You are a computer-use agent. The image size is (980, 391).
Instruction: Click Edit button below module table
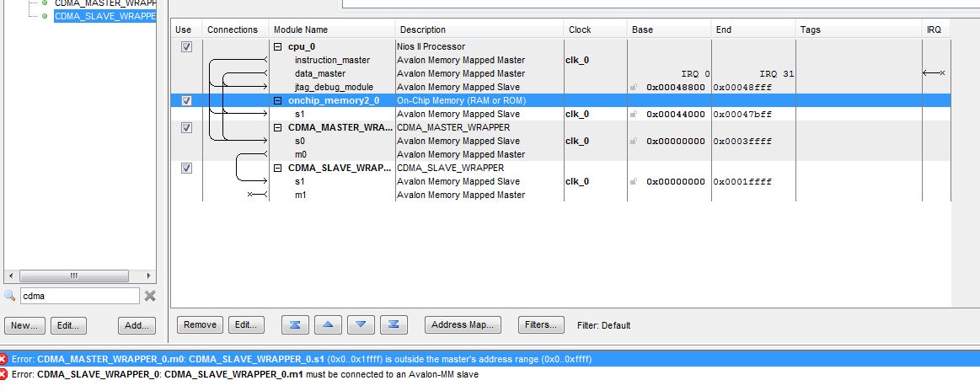(x=246, y=324)
